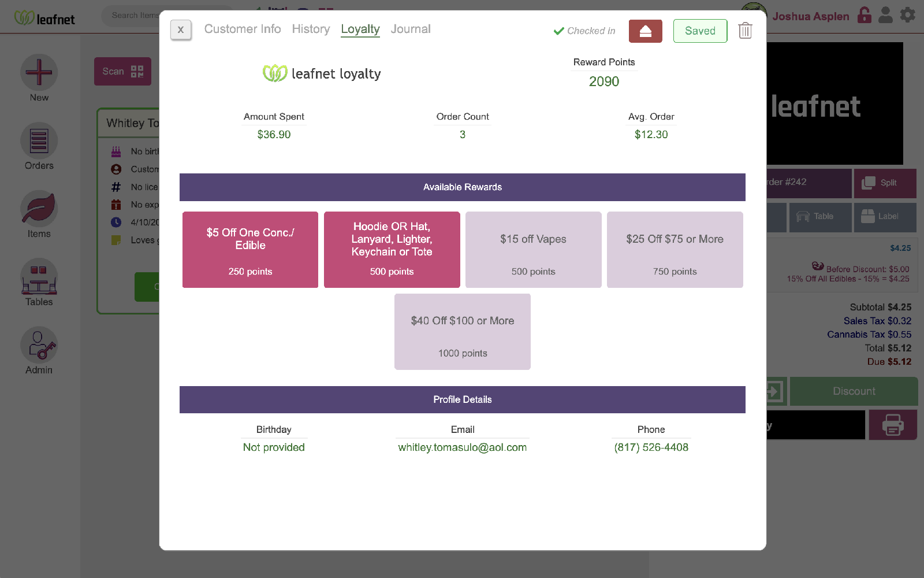Open Admin key icon
The height and width of the screenshot is (578, 924).
39,346
